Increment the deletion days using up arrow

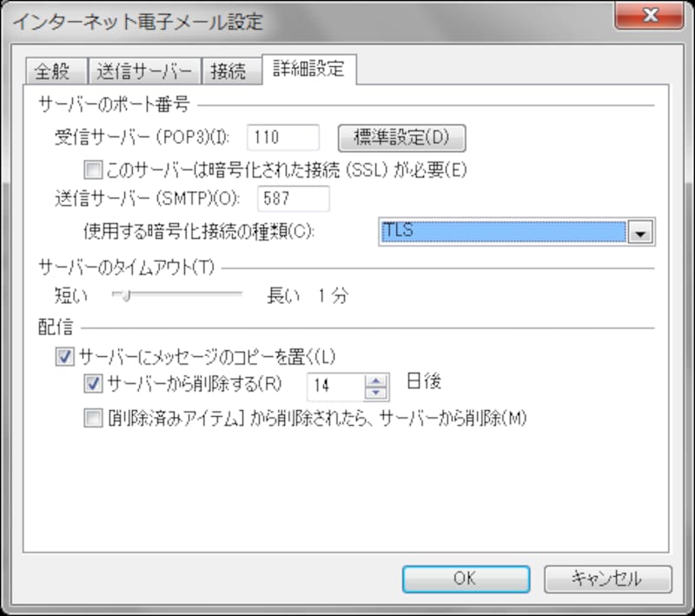[375, 379]
